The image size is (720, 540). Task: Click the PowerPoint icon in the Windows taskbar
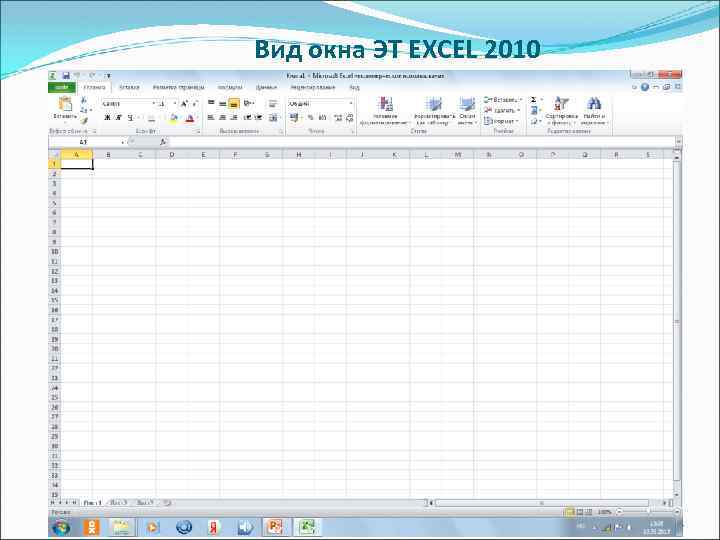(275, 527)
